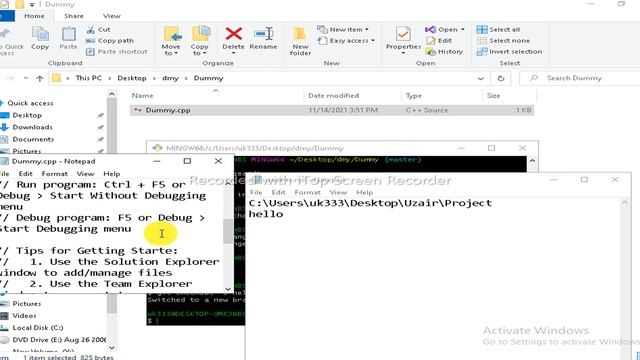The height and width of the screenshot is (360, 640).
Task: Open Local Disk (C:) in navigation pane
Action: (x=38, y=327)
